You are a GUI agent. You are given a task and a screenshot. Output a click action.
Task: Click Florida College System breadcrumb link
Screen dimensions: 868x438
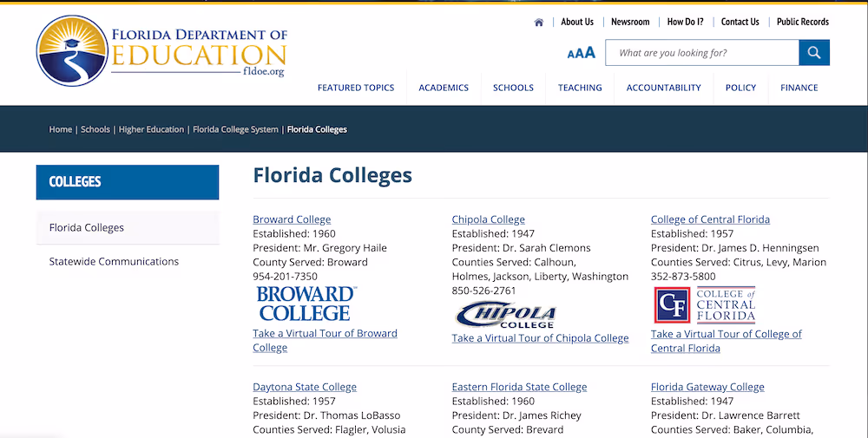point(235,129)
